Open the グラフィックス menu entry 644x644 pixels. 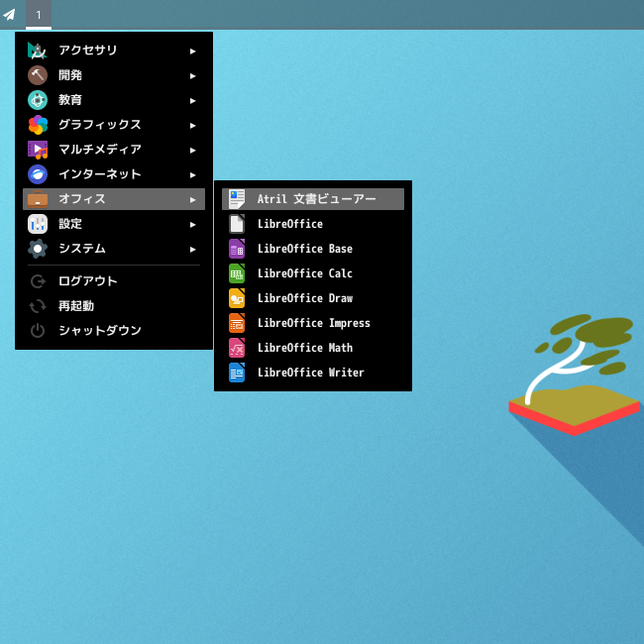[x=114, y=125]
